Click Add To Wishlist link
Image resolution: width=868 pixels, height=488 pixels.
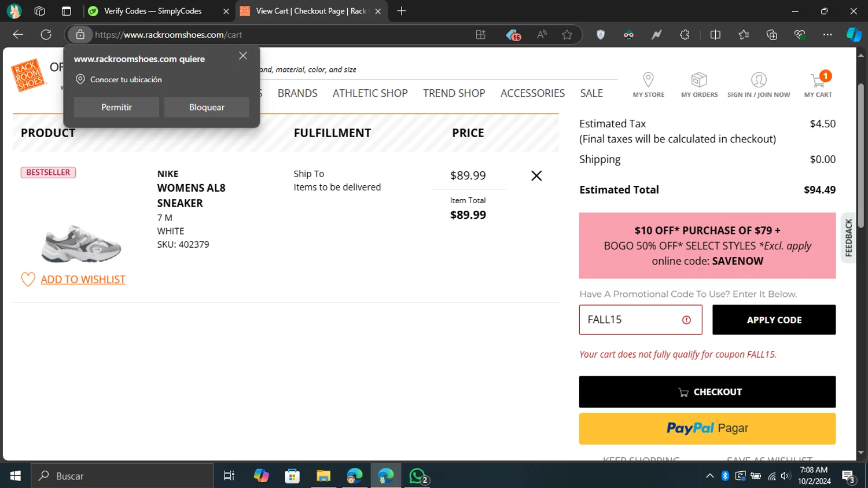click(x=83, y=280)
